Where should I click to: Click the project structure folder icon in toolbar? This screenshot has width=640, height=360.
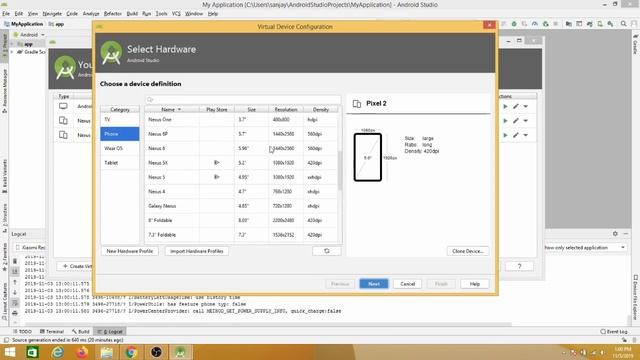coord(569,24)
